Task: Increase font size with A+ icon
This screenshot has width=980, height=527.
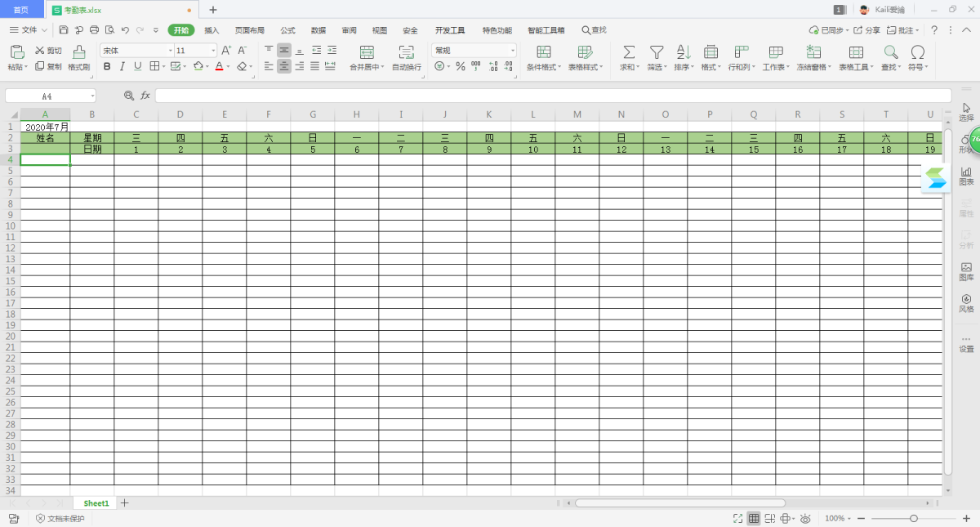Action: coord(226,51)
